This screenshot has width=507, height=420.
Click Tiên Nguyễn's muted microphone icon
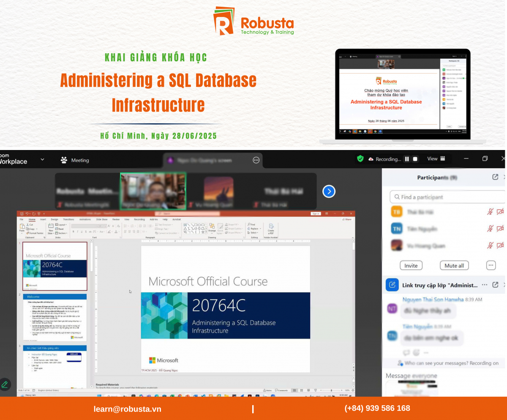[x=490, y=229]
